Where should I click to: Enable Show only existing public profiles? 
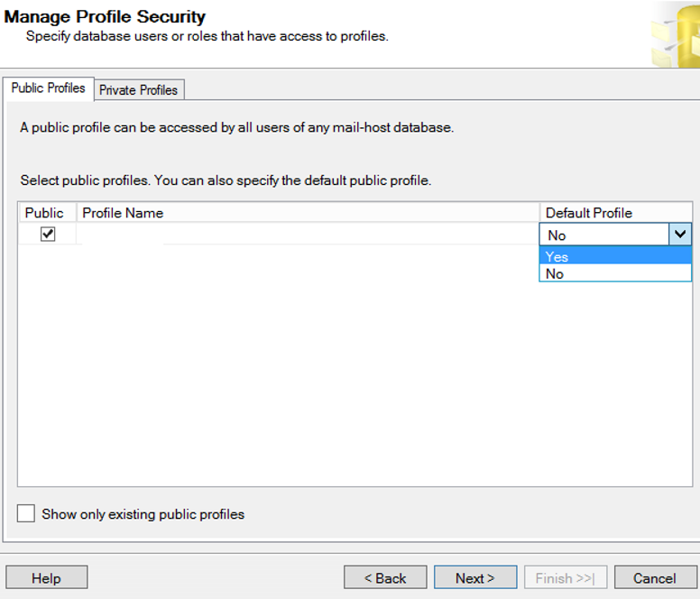[26, 513]
